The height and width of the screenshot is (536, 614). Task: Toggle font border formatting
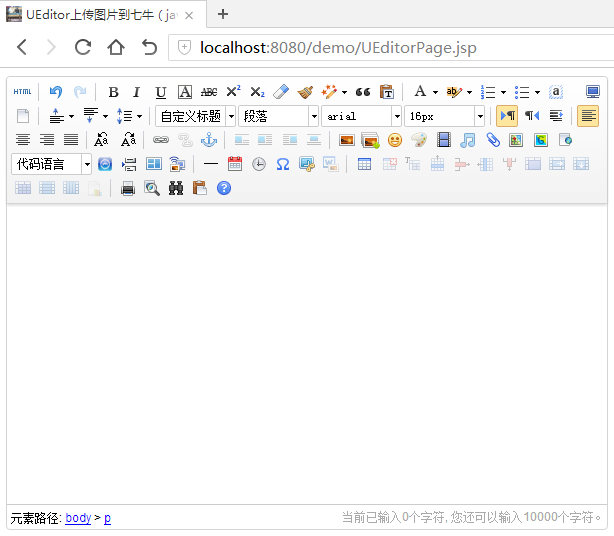tap(185, 92)
